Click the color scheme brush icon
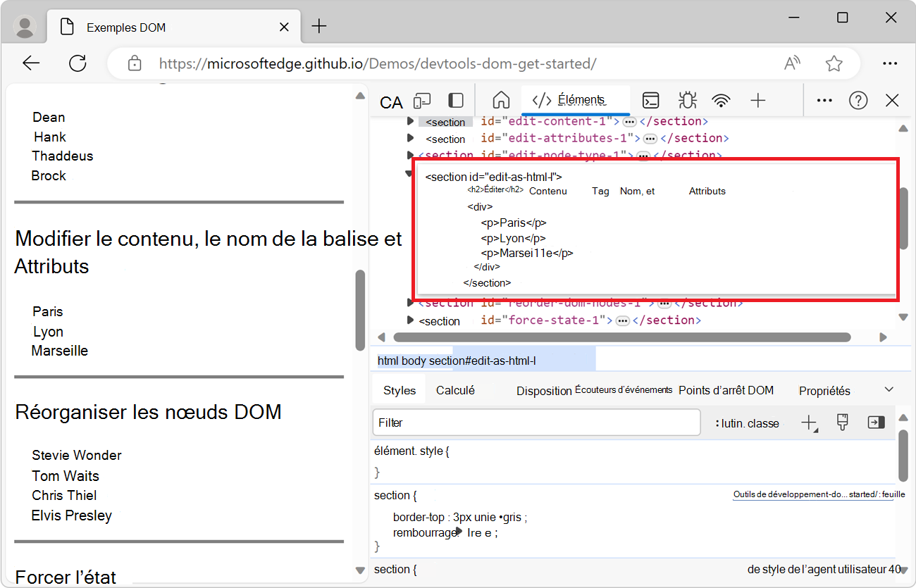The image size is (916, 588). tap(842, 423)
